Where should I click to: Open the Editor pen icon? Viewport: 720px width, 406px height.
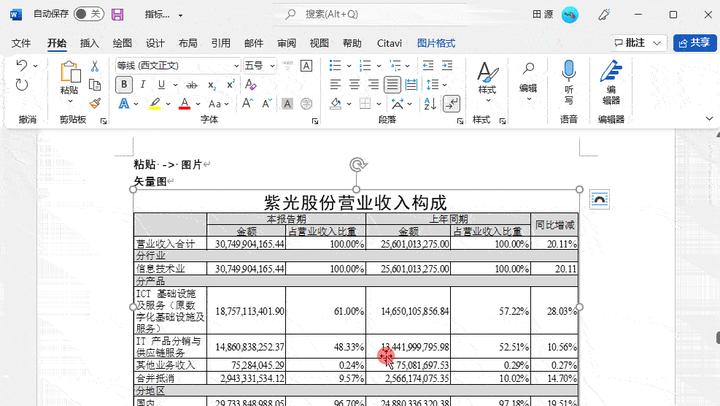point(611,71)
